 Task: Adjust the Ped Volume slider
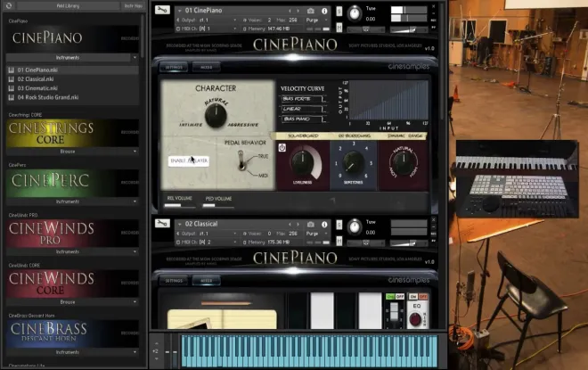218,206
